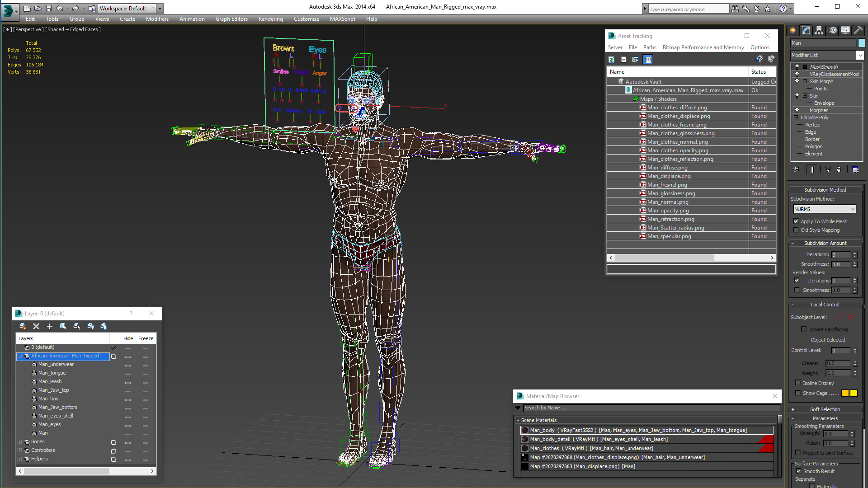Image resolution: width=868 pixels, height=488 pixels.
Task: Toggle MeshSmooth modifier lightbulb
Action: coord(797,66)
